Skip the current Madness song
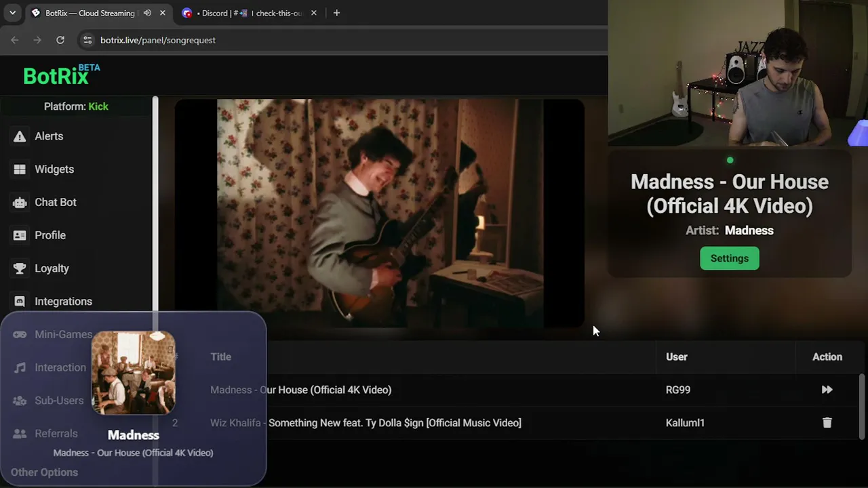This screenshot has height=488, width=868. [x=827, y=390]
